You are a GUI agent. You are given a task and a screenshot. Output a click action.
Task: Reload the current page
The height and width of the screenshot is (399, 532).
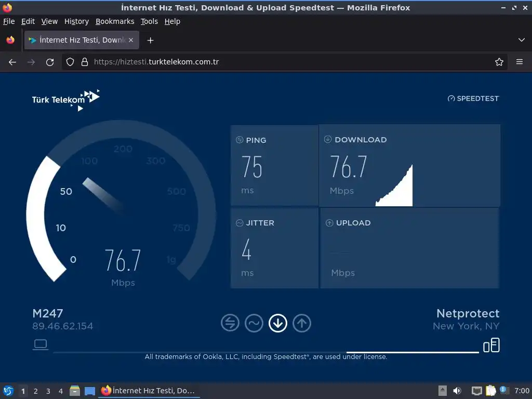[50, 62]
